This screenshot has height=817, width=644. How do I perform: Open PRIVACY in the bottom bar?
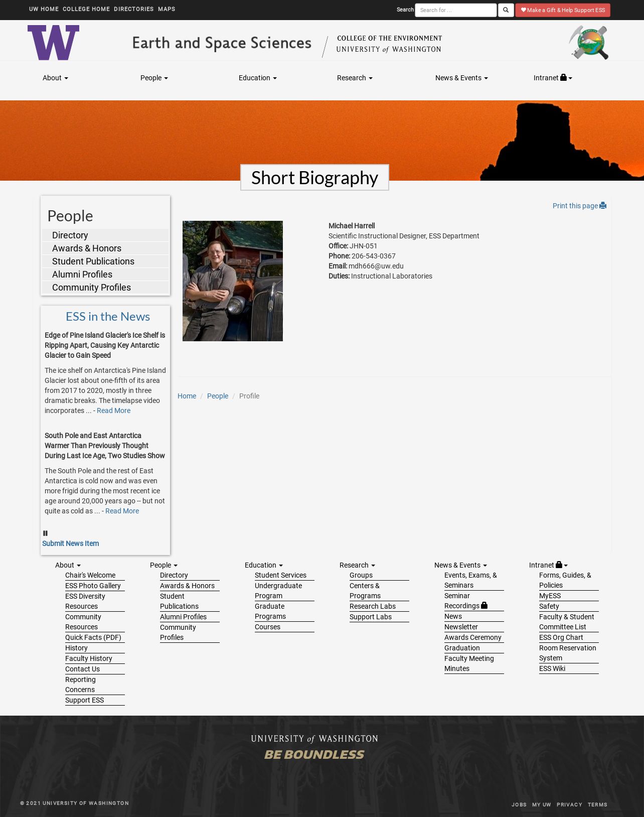(x=569, y=804)
